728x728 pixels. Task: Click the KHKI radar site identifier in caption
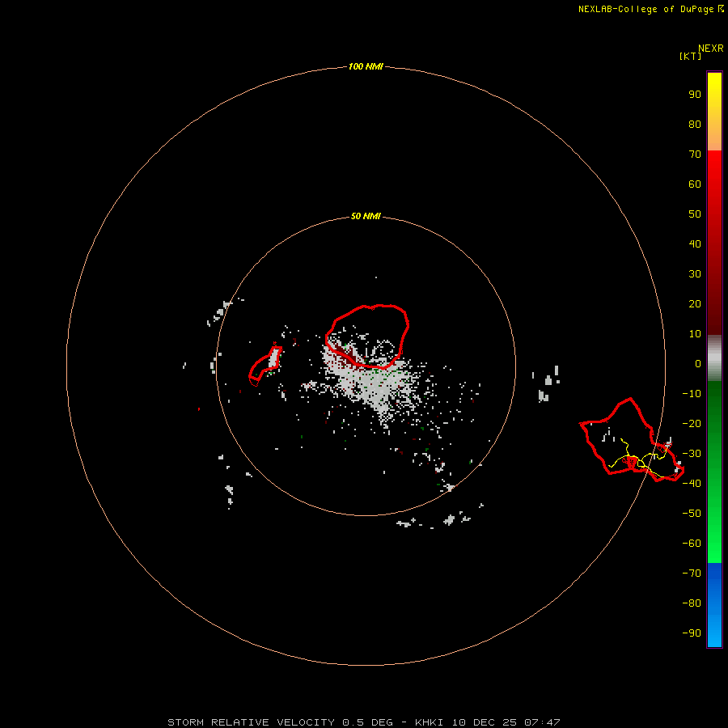429,722
